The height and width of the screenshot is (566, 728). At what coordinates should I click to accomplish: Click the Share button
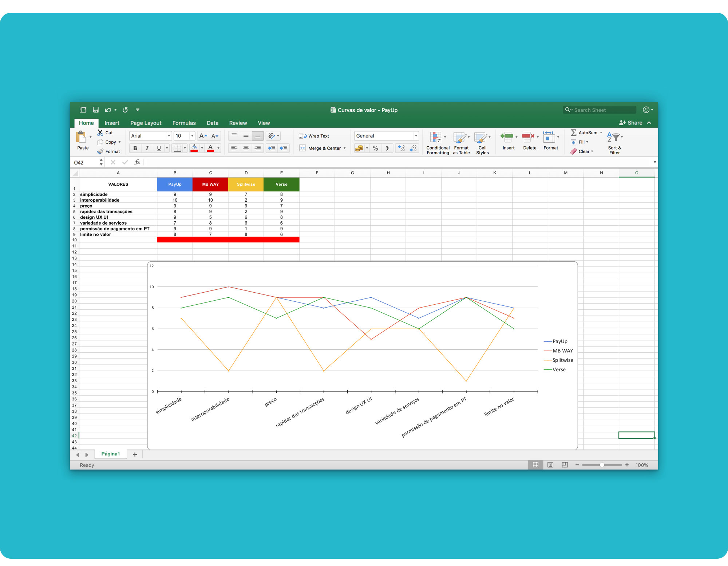[x=631, y=123]
